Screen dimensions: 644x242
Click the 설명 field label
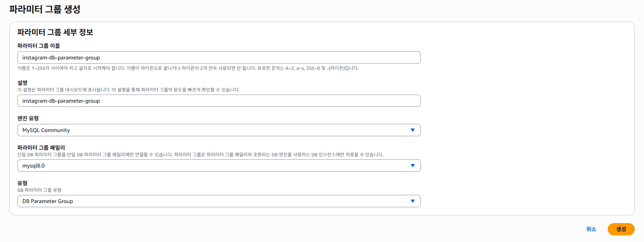coord(22,83)
